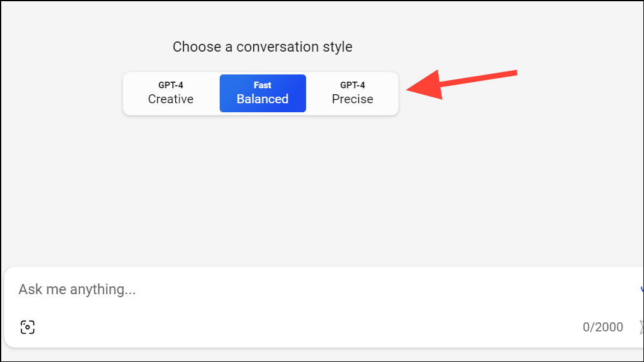Click the GPT-4 label above Precise
The height and width of the screenshot is (362, 644).
[x=352, y=85]
